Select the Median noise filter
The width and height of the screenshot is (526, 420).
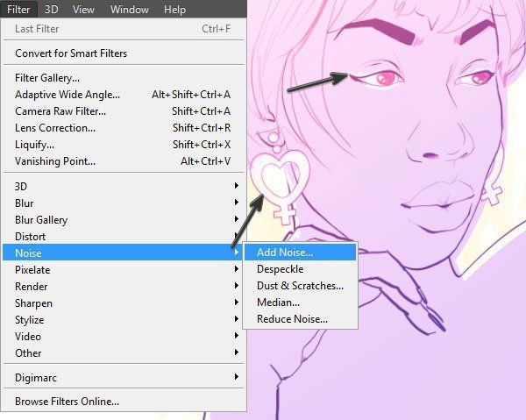[300, 303]
